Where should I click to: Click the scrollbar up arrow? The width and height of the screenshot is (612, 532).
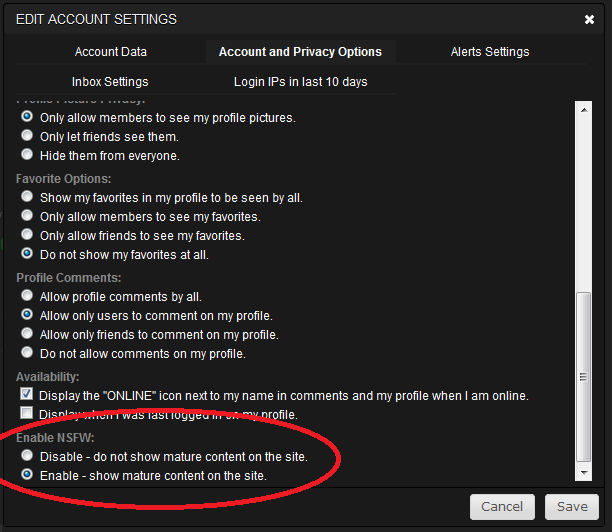[585, 106]
